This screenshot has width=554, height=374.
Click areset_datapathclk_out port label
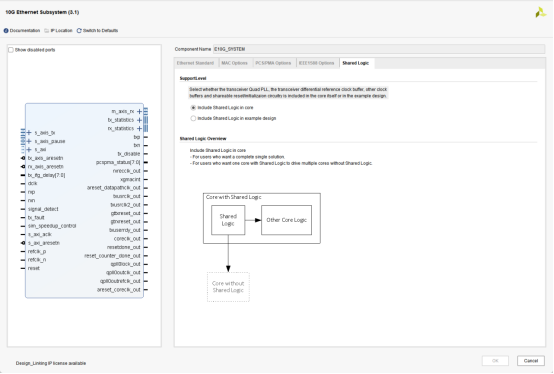click(114, 188)
